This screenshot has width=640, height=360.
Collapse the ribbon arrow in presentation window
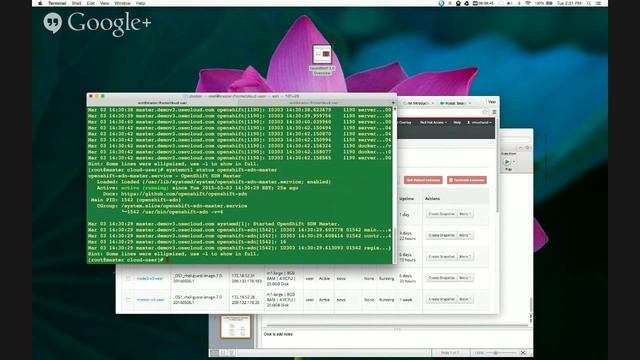pos(520,147)
